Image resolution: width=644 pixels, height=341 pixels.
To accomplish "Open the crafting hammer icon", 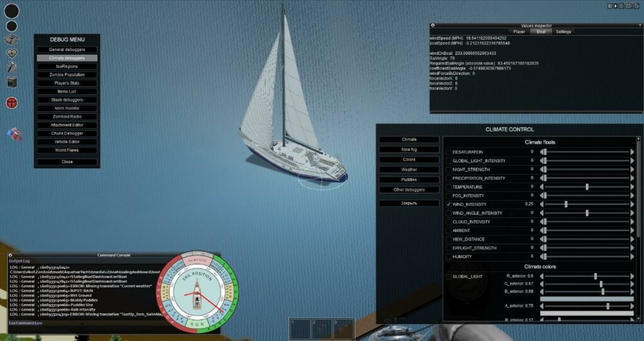I will pyautogui.click(x=11, y=67).
